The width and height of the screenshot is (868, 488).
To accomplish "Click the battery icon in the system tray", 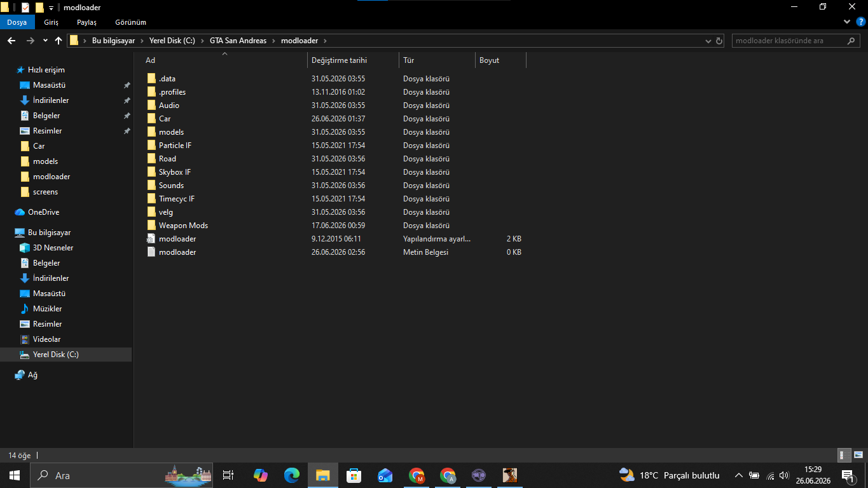I will (x=754, y=475).
